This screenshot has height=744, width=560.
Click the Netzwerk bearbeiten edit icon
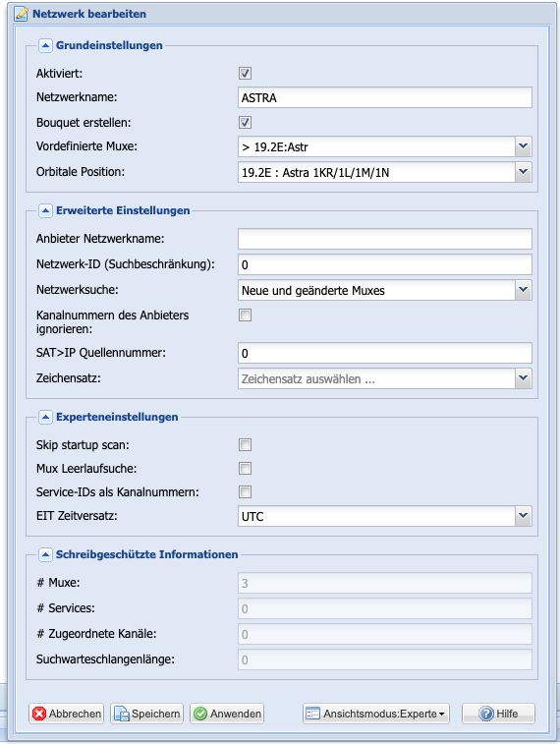click(21, 14)
